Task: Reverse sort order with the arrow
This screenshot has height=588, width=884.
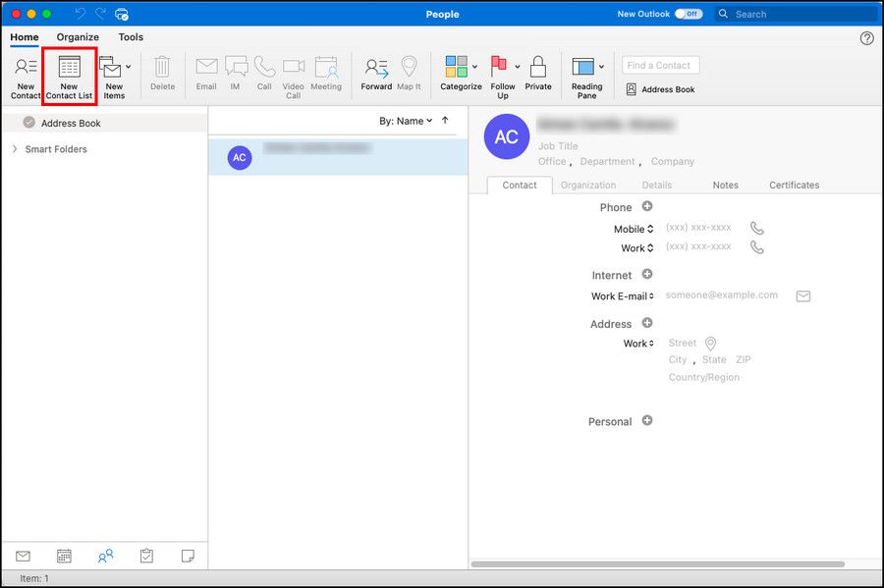Action: tap(445, 121)
